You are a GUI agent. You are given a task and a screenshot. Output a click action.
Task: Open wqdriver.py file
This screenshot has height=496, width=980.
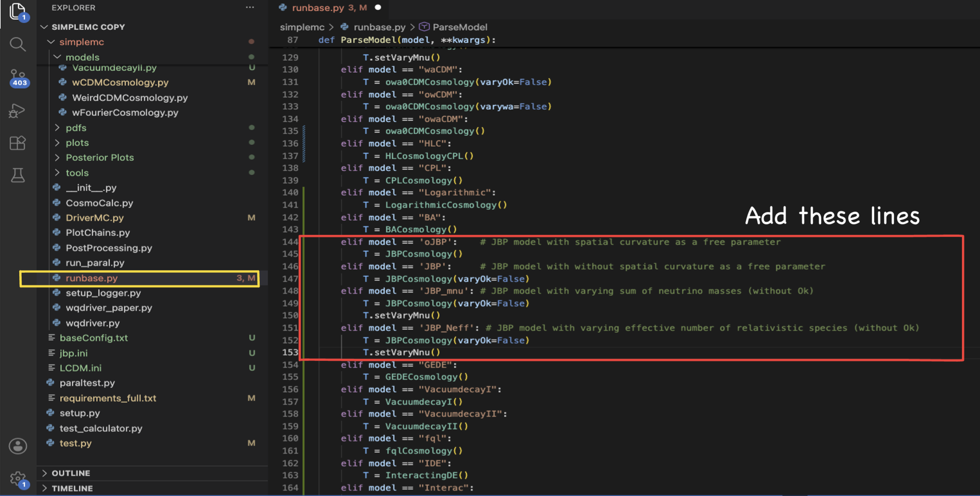(x=92, y=323)
